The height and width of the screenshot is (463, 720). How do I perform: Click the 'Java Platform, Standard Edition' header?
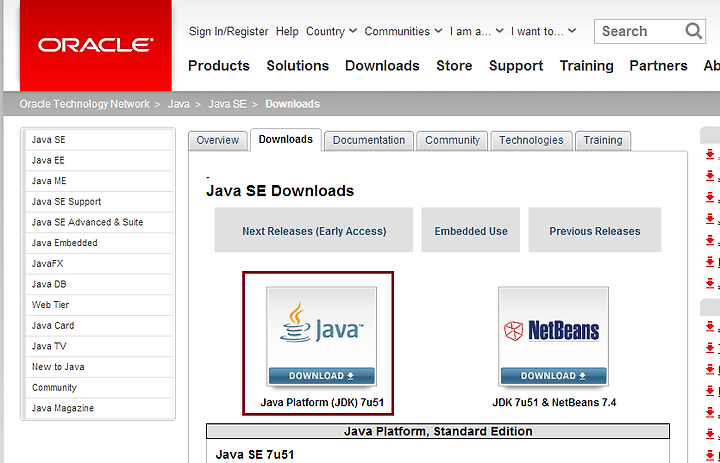(438, 431)
